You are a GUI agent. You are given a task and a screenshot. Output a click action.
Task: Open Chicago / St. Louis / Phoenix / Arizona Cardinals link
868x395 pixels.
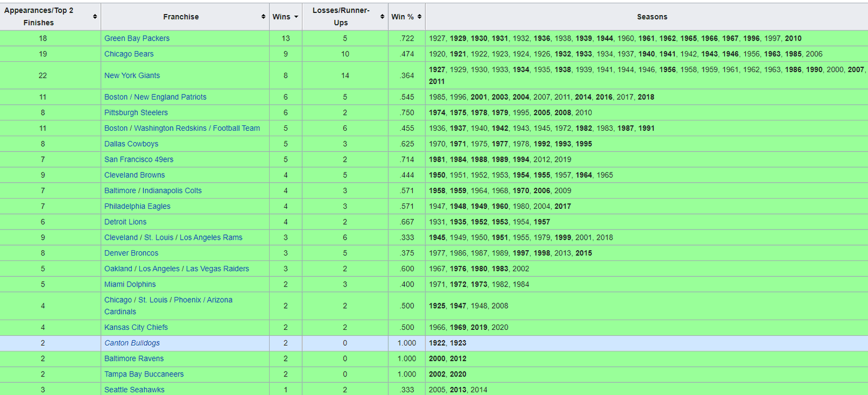point(168,306)
